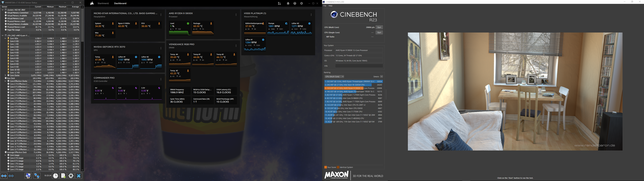Click the Cinebench Info input field
644x181 pixels.
[359, 66]
